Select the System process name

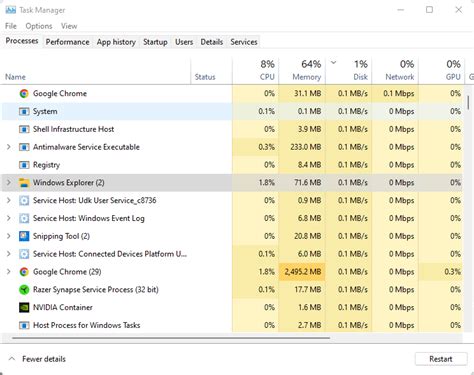(45, 111)
